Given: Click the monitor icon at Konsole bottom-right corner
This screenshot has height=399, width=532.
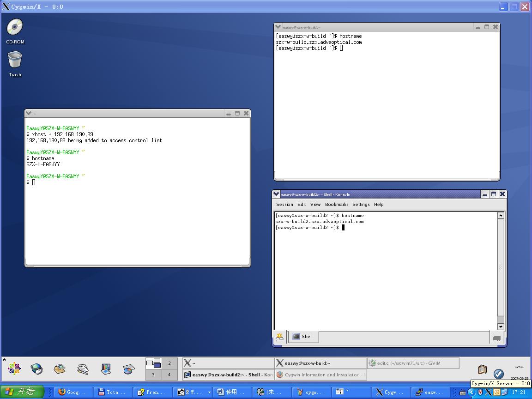Looking at the screenshot, I should coord(496,338).
